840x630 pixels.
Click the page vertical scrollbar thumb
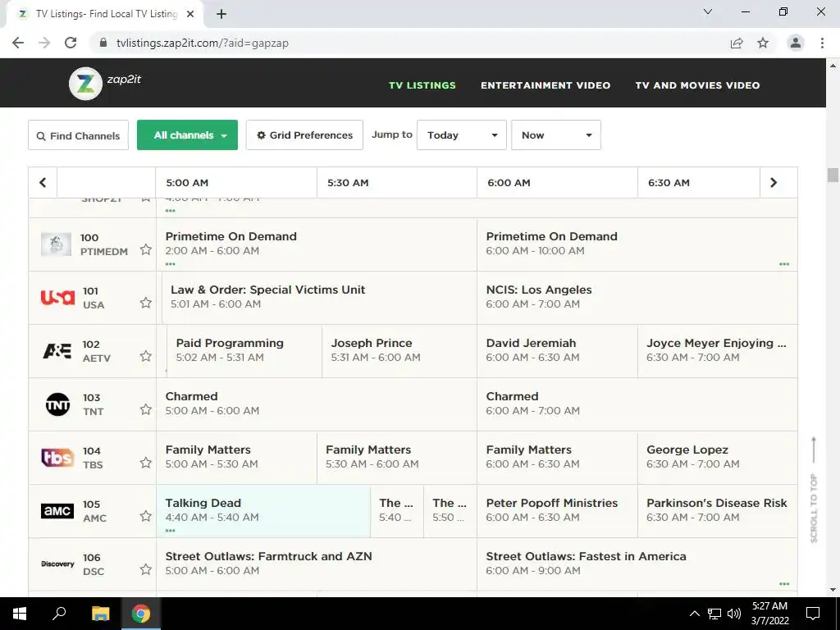pyautogui.click(x=833, y=176)
